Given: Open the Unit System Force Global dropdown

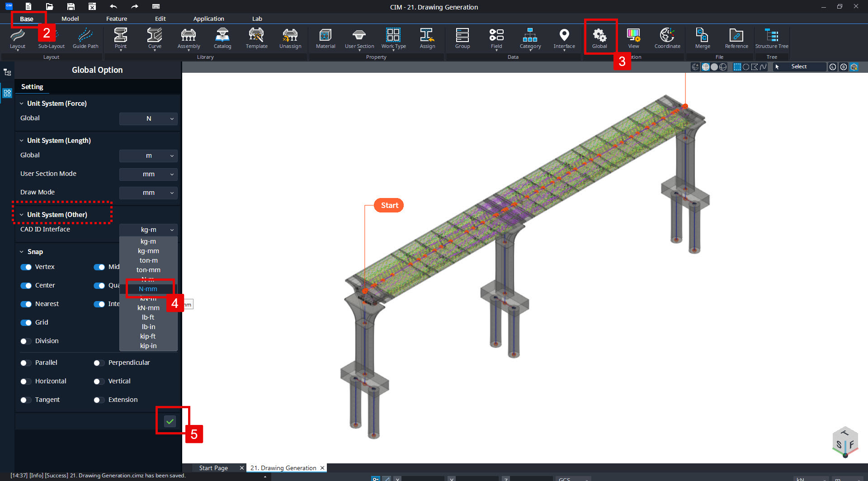Looking at the screenshot, I should click(148, 118).
